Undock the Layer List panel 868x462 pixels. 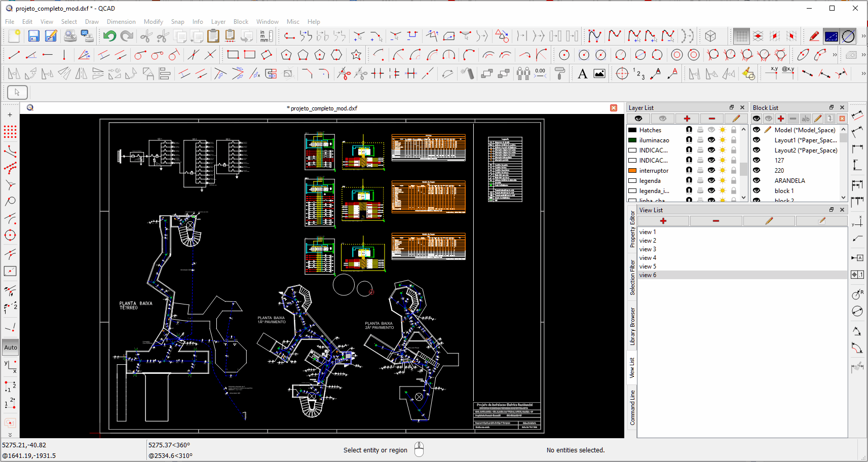pos(732,107)
